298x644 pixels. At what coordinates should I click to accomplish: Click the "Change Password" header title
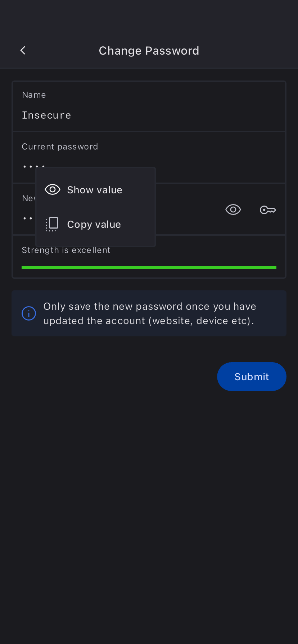149,51
